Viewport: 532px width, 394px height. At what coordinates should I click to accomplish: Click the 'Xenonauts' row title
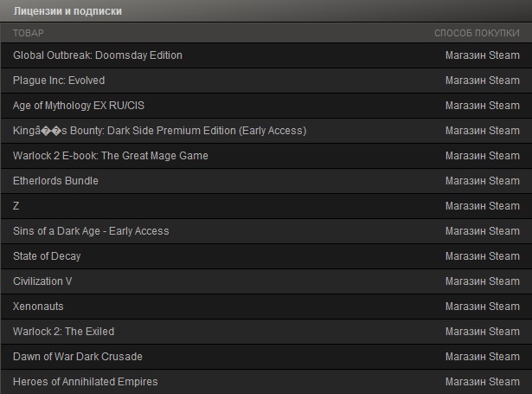pyautogui.click(x=38, y=307)
